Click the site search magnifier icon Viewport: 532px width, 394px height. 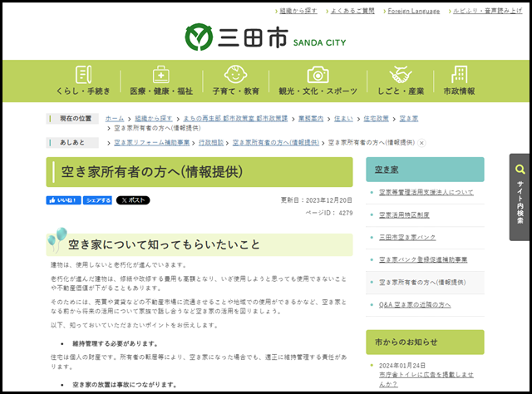click(520, 169)
